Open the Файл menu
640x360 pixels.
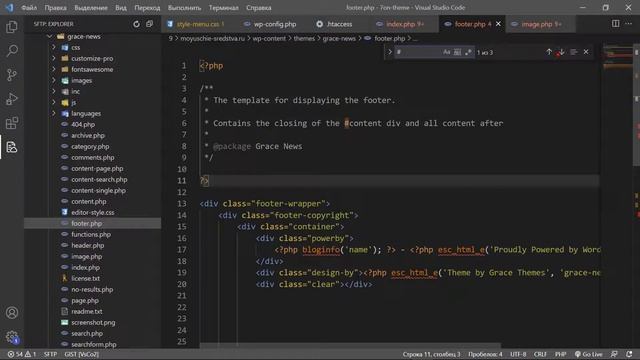tap(29, 8)
